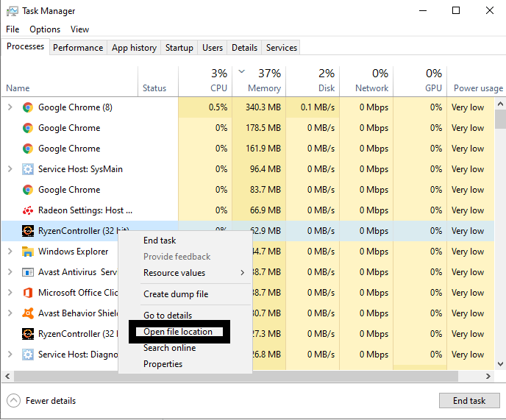506x420 pixels.
Task: Sort by the Disk column header
Action: point(313,82)
